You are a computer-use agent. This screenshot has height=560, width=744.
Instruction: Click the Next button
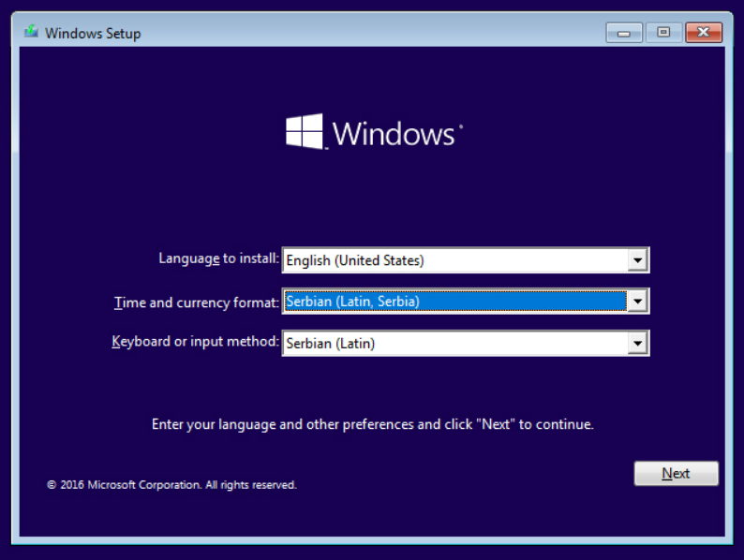click(x=677, y=473)
